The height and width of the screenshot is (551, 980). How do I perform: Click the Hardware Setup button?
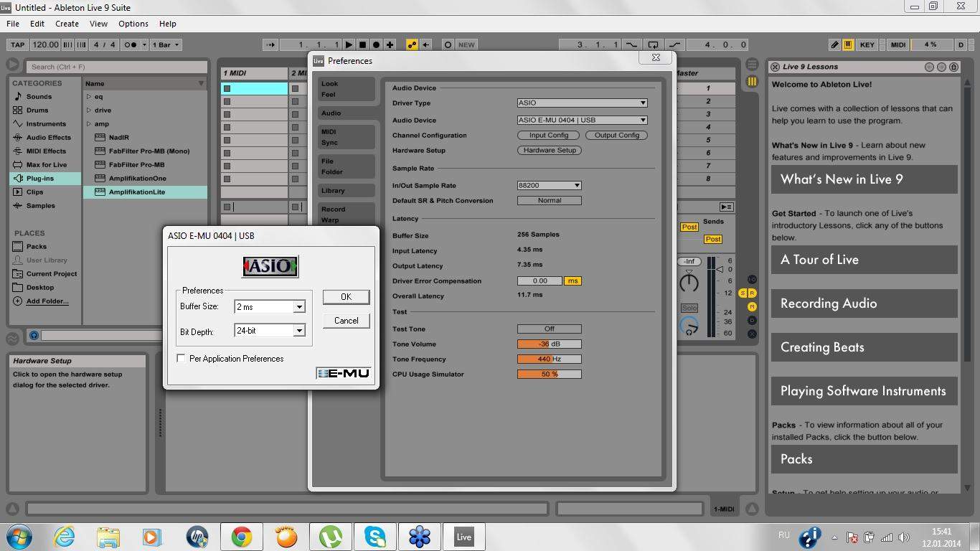pyautogui.click(x=550, y=151)
